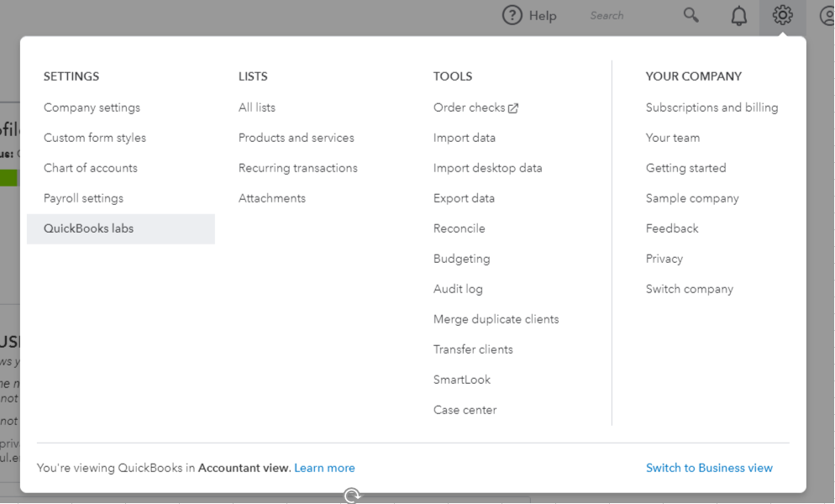Image resolution: width=835 pixels, height=504 pixels.
Task: Select Import desktop data
Action: 487,168
